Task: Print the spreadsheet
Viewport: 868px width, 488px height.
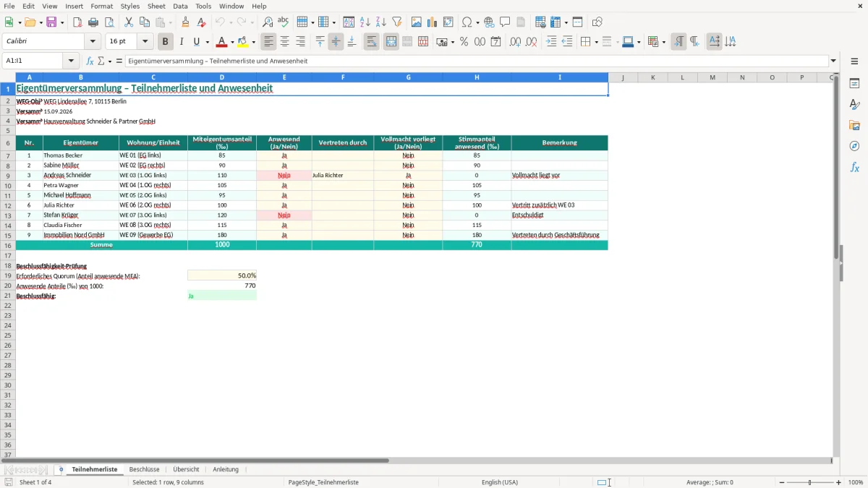Action: point(93,22)
